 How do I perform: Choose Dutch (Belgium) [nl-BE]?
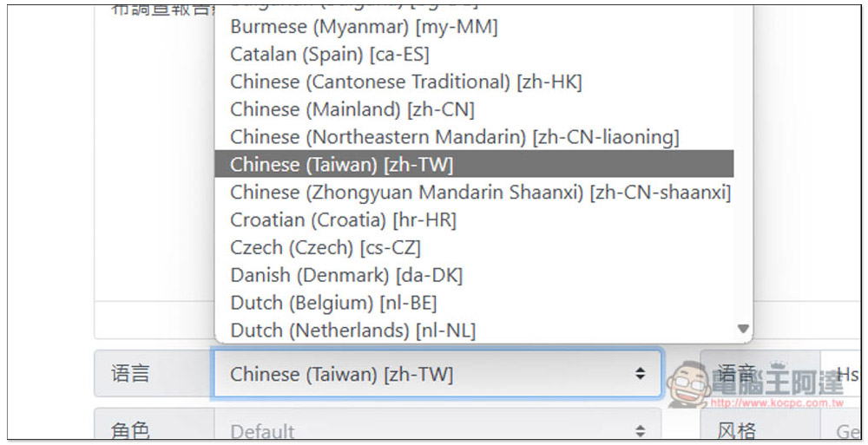[474, 303]
